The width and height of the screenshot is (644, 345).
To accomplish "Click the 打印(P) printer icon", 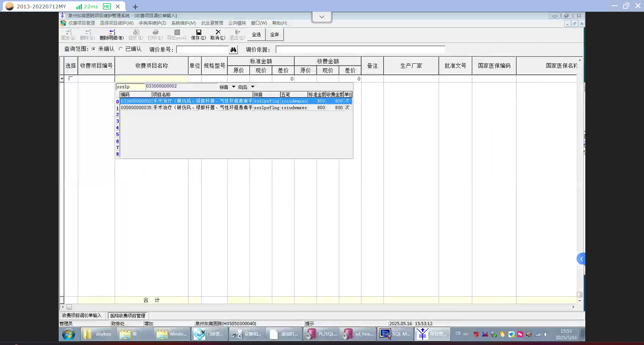I will coord(155,32).
